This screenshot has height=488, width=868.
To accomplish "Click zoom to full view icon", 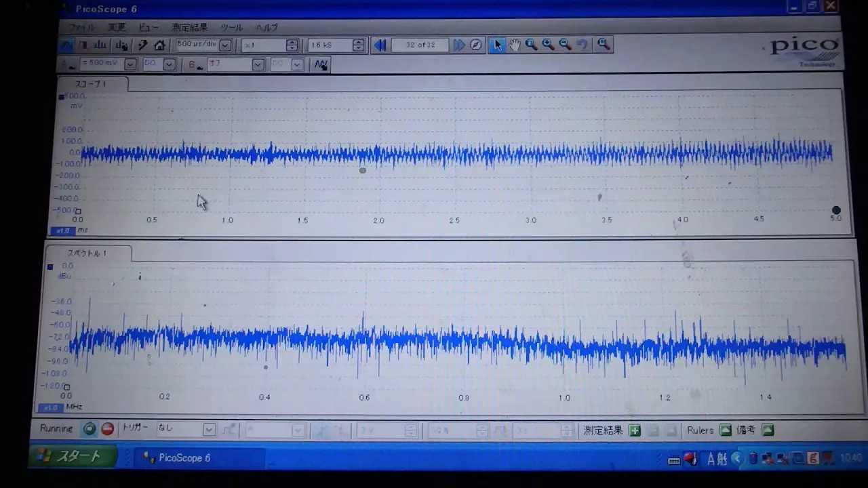I will click(604, 45).
